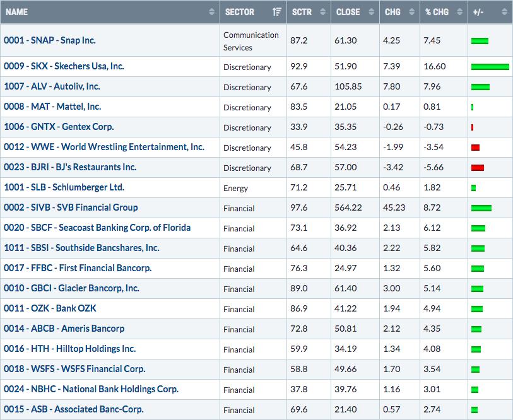This screenshot has height=420, width=513.
Task: Open the OZK - Bank OZK link
Action: point(50,308)
